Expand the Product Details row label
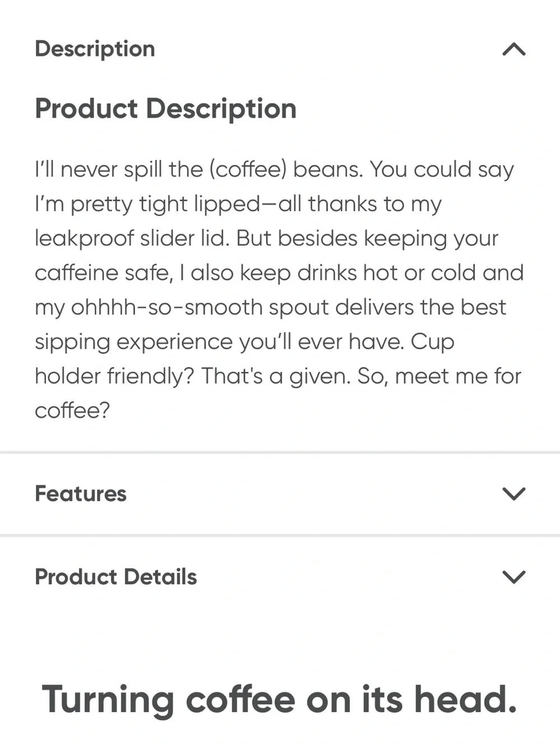Viewport: 560px width, 747px height. click(116, 577)
